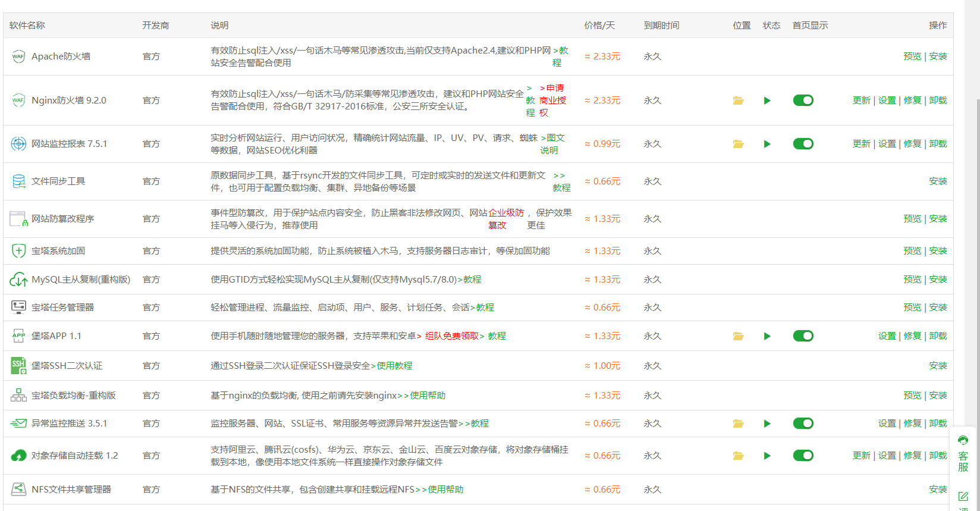This screenshot has height=511, width=980.
Task: Install 文件同步工具
Action: point(938,181)
